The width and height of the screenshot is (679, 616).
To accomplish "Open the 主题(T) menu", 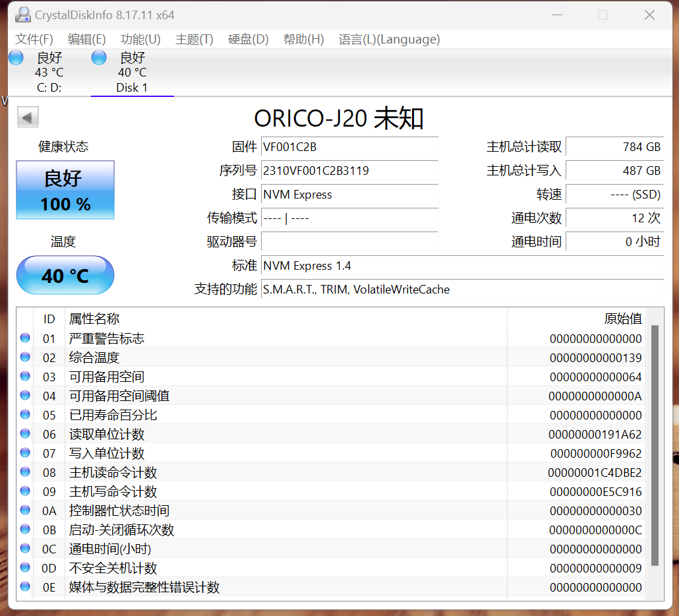I will coord(194,40).
